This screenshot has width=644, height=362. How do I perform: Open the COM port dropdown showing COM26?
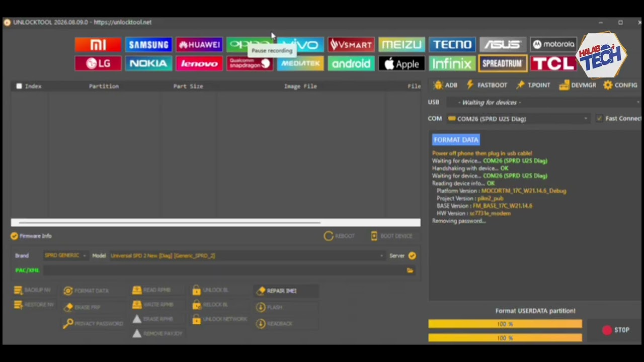tap(517, 119)
